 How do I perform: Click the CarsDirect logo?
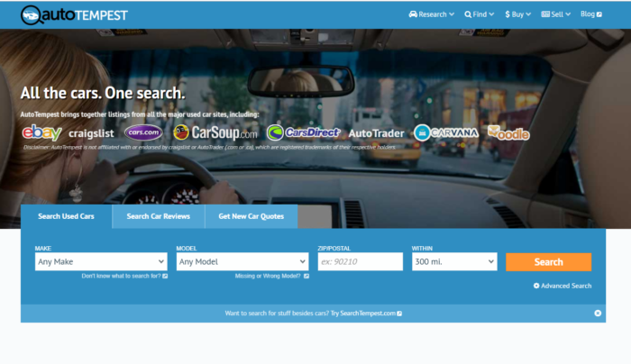click(304, 132)
